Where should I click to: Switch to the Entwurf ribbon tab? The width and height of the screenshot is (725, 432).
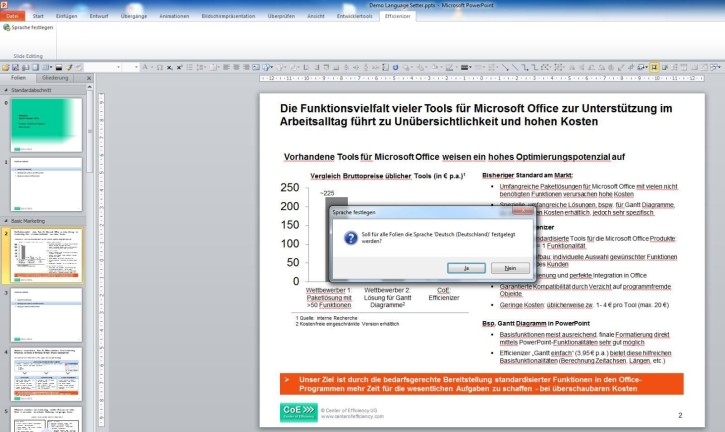coord(99,16)
